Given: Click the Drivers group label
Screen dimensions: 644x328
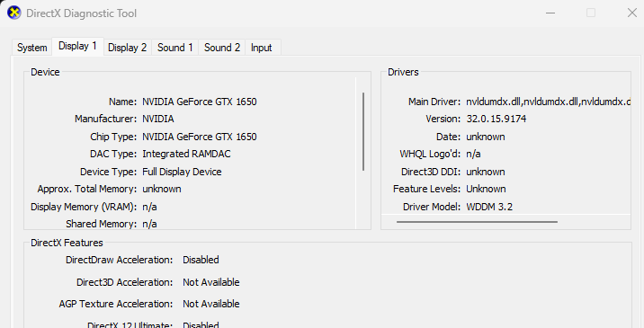Looking at the screenshot, I should (x=403, y=72).
